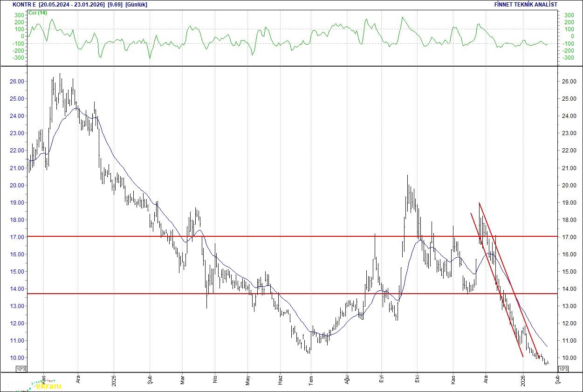
Task: Click the KONTR E symbol name
Action: click(x=24, y=5)
